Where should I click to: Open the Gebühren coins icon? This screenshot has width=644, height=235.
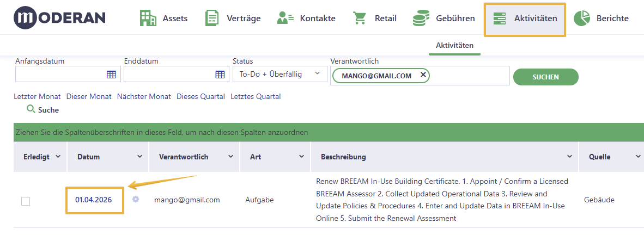(x=421, y=18)
